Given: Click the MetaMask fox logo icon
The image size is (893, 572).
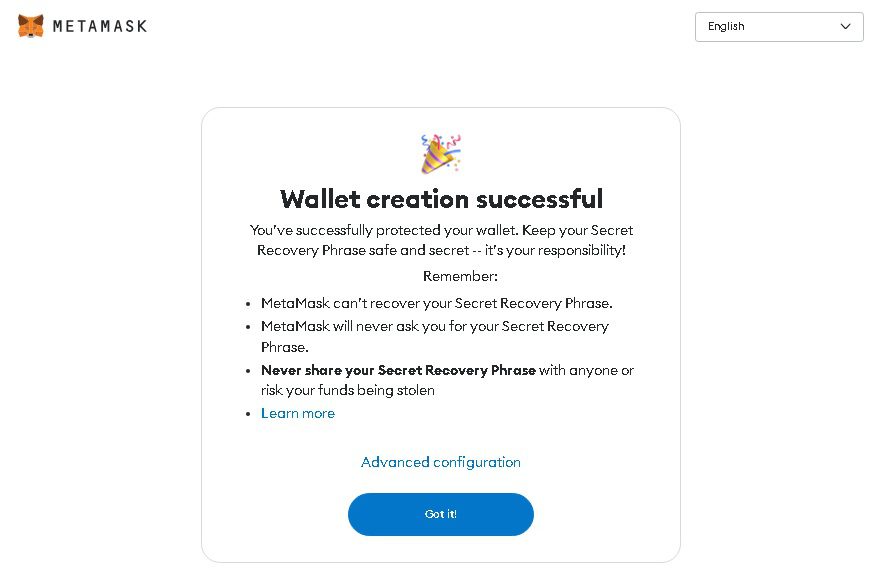Looking at the screenshot, I should click(x=31, y=26).
